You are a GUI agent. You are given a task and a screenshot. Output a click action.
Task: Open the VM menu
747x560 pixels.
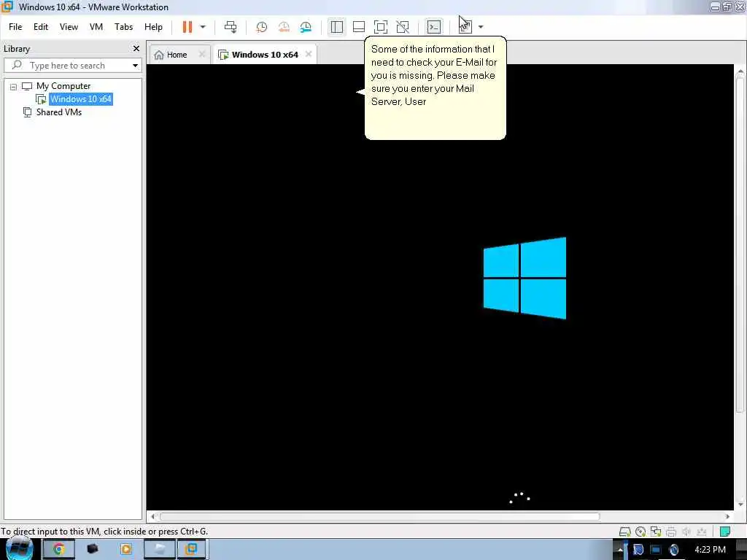[x=96, y=27]
